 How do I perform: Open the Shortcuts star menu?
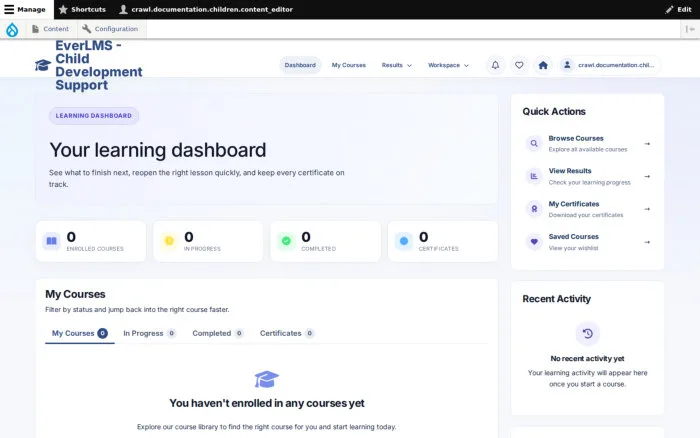point(82,9)
